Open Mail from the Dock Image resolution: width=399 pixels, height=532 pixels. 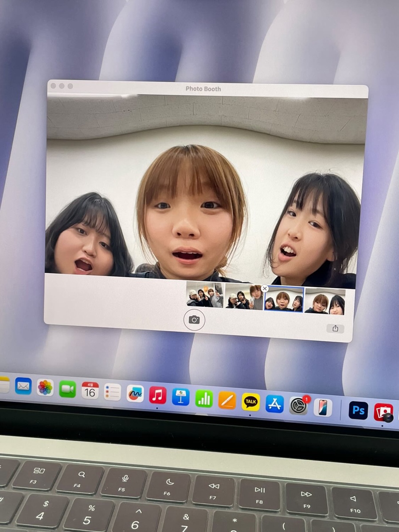pos(23,386)
